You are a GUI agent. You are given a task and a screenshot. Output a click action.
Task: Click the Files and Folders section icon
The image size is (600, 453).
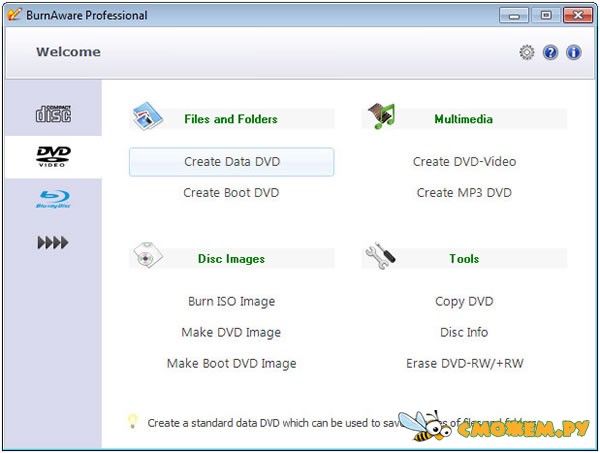point(148,116)
